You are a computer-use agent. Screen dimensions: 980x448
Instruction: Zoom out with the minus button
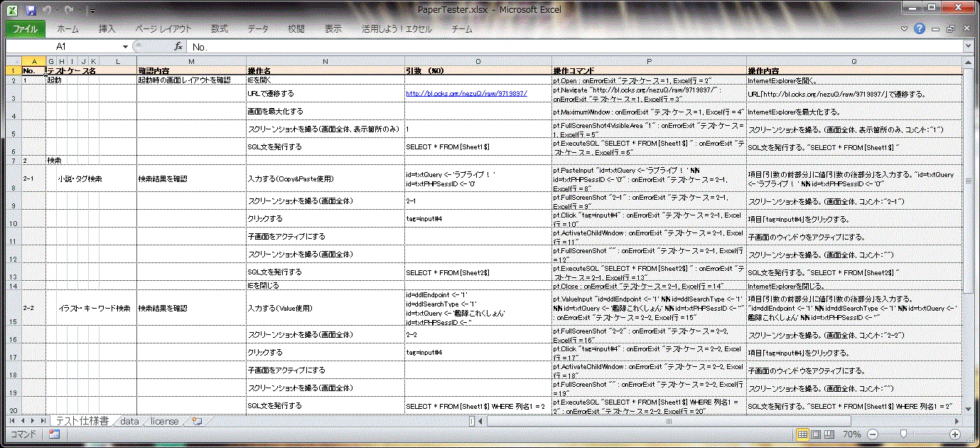click(x=873, y=434)
